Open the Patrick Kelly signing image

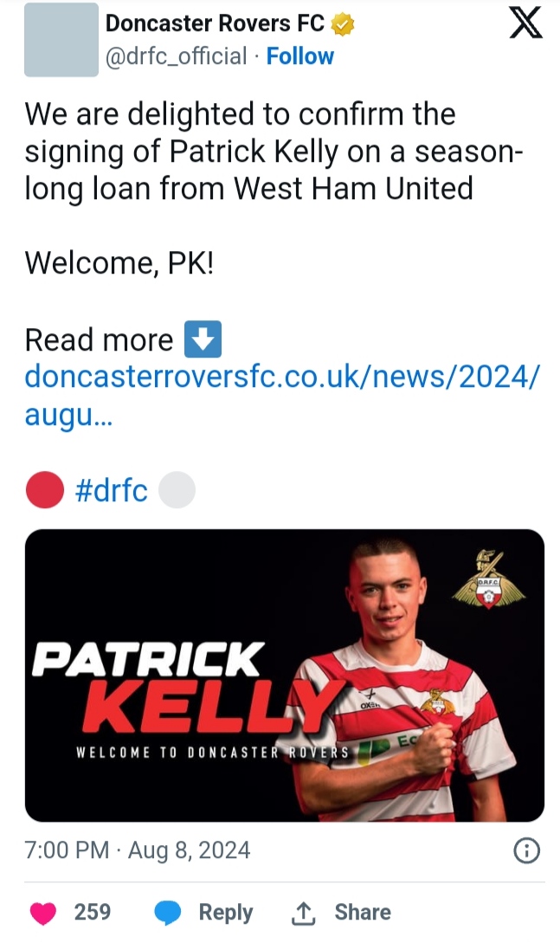pos(284,675)
